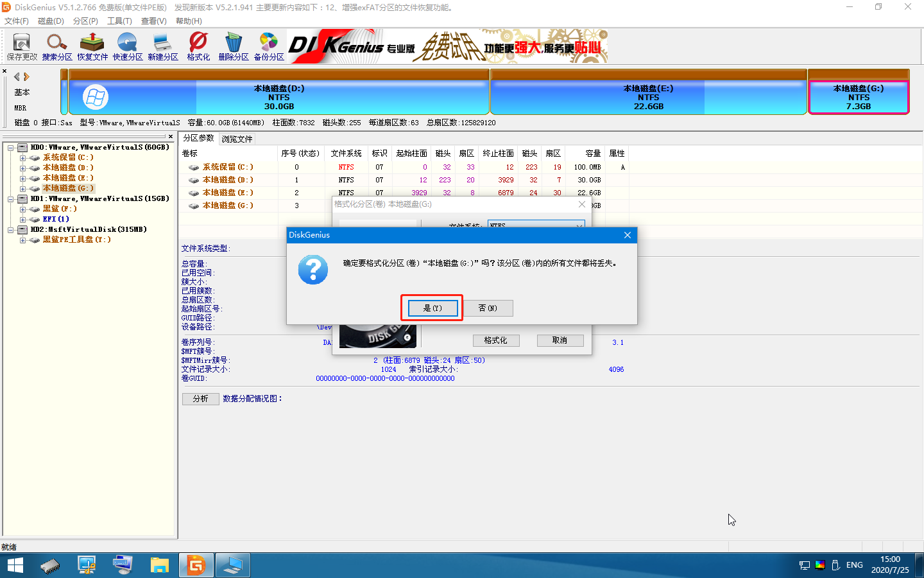Open the clock showing 15:00 2020/7/25
Image resolution: width=924 pixels, height=578 pixels.
pyautogui.click(x=890, y=565)
